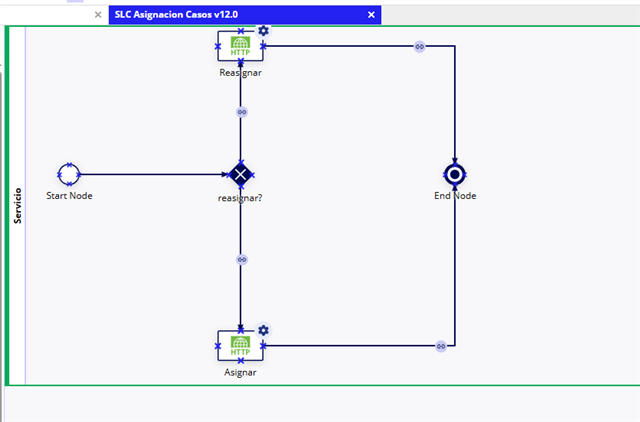Click the End Node label

click(455, 196)
